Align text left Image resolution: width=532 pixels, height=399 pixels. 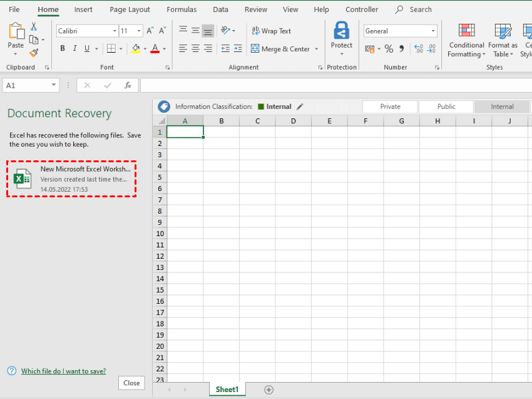[x=183, y=49]
